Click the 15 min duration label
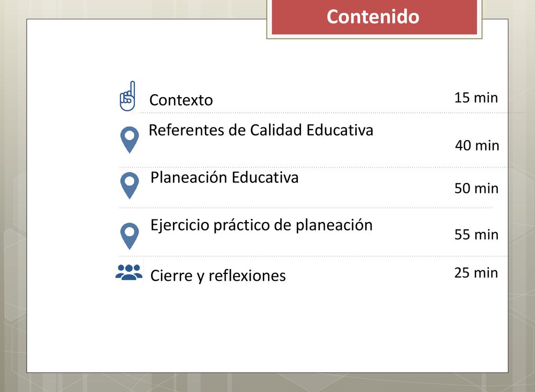 476,98
